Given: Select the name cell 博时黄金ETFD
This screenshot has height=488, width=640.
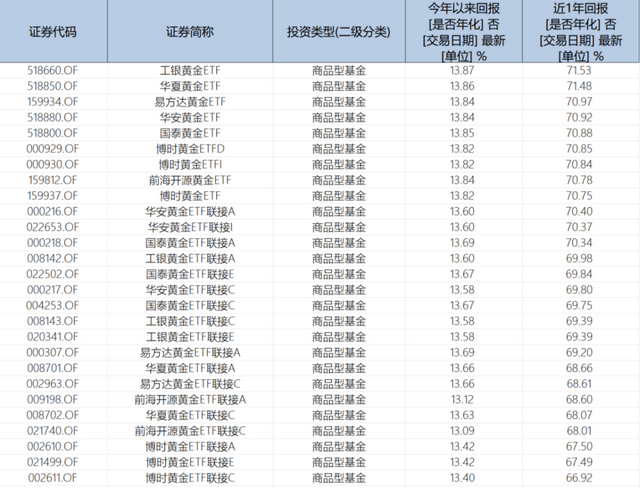Looking at the screenshot, I should point(190,149).
